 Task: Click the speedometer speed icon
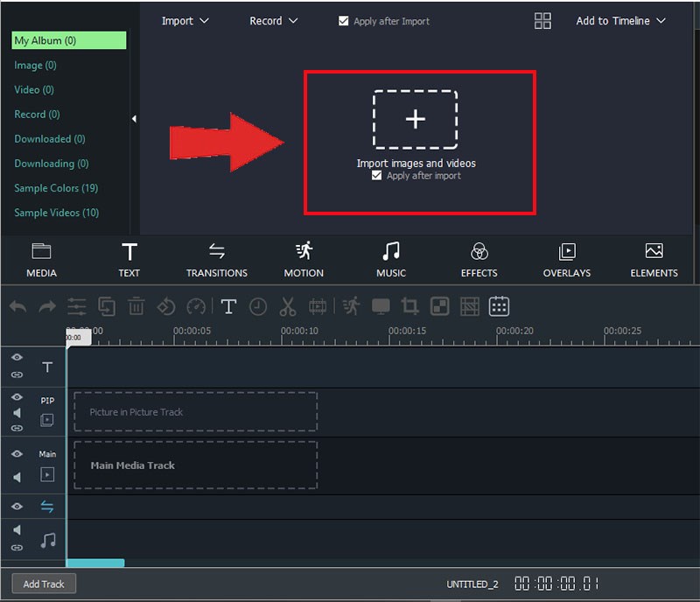(196, 306)
